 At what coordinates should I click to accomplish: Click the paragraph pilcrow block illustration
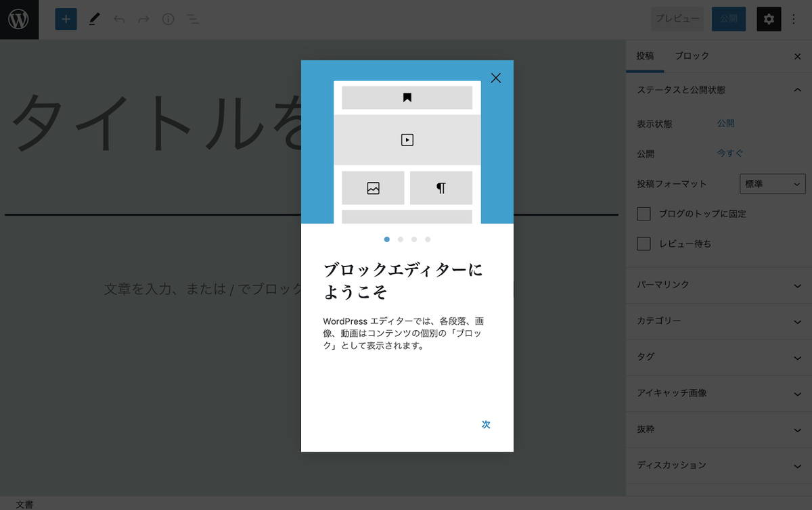pyautogui.click(x=441, y=188)
